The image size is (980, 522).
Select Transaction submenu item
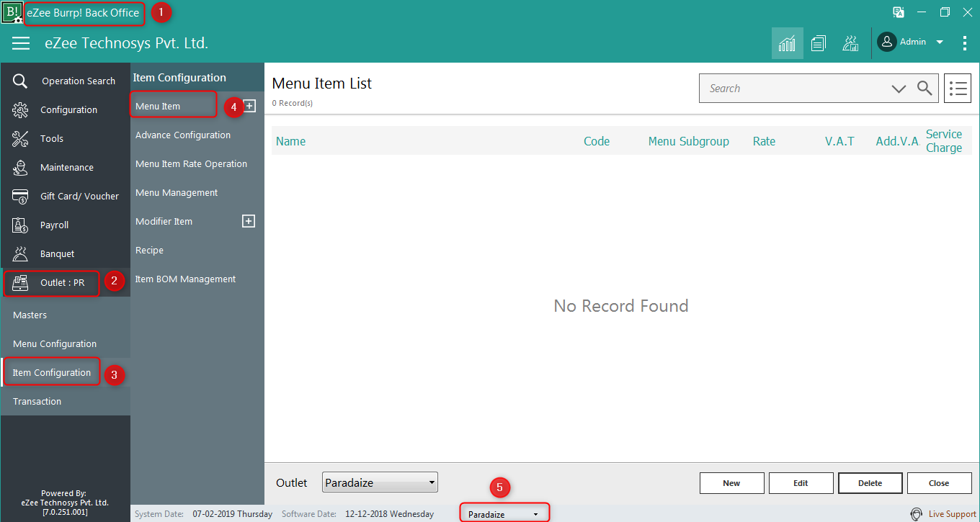[x=65, y=402]
